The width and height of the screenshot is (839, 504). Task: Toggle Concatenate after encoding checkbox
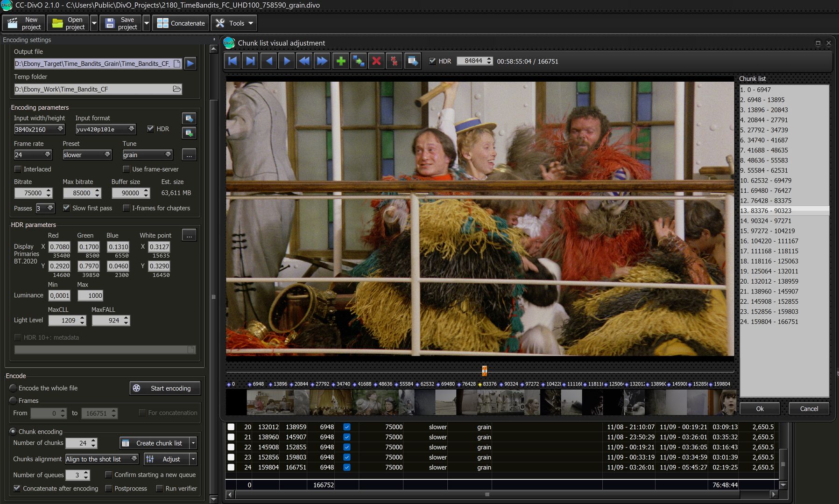point(17,488)
